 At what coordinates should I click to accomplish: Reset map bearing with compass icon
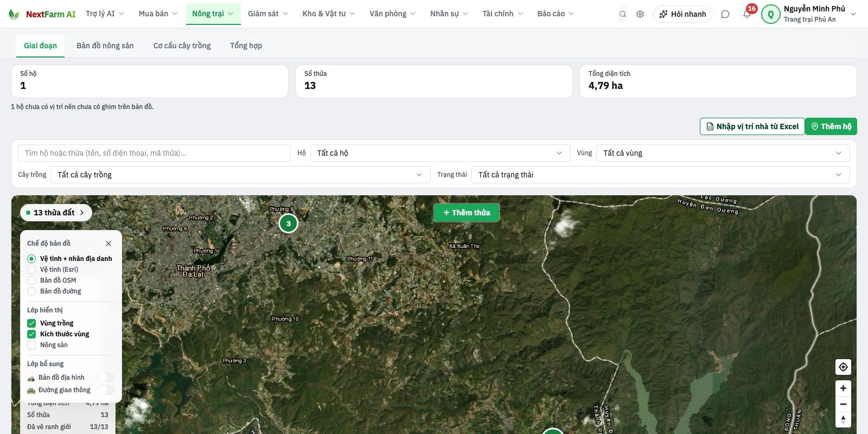(x=843, y=419)
